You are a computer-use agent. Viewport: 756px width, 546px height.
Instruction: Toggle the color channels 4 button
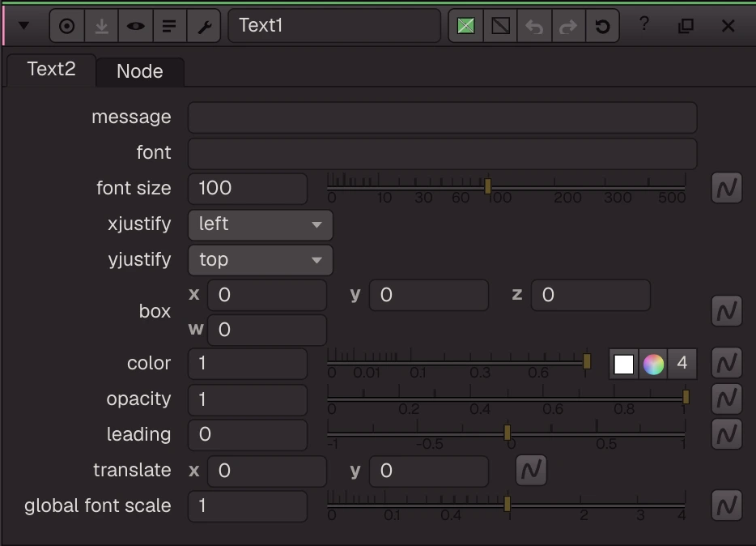(682, 363)
